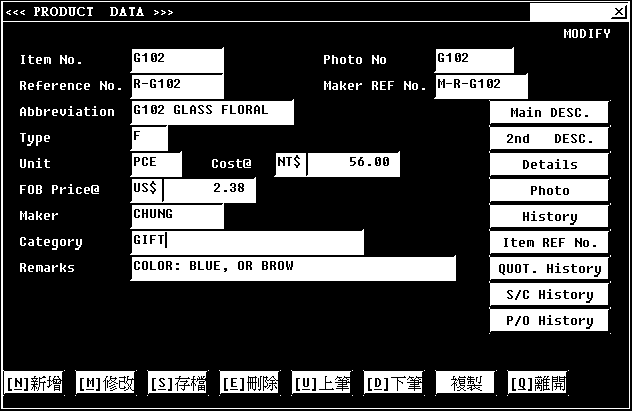
Task: Show the History button
Action: pos(549,216)
